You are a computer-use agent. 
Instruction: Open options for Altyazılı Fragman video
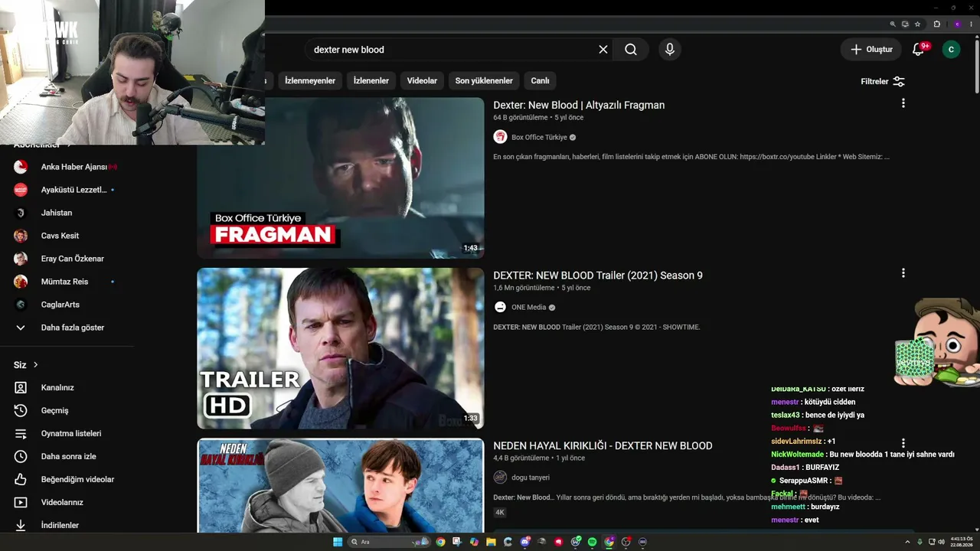point(903,103)
